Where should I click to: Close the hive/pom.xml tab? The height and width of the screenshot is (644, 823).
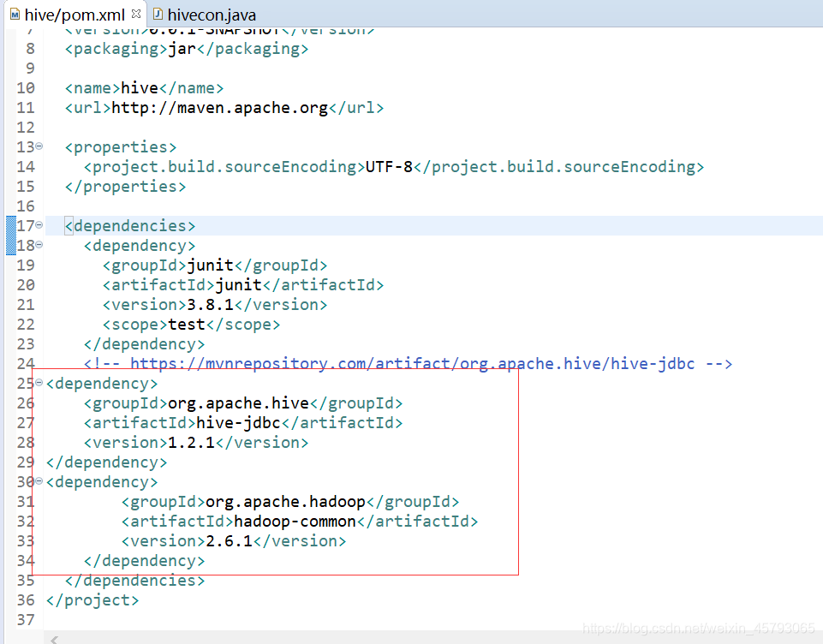(x=136, y=14)
